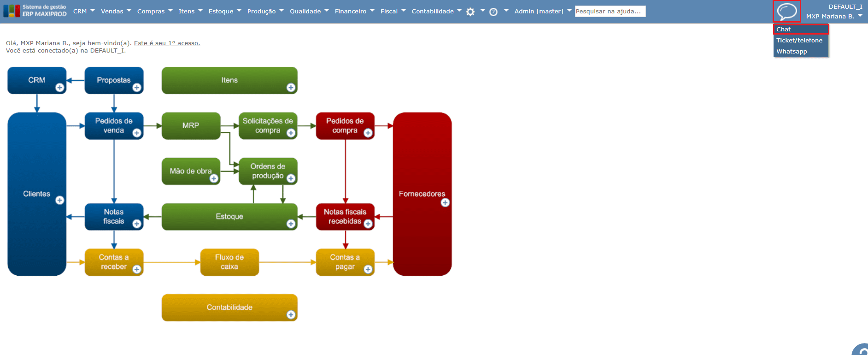Expand the arrow next to the help icon
Screen dimensions: 868x355
point(506,10)
